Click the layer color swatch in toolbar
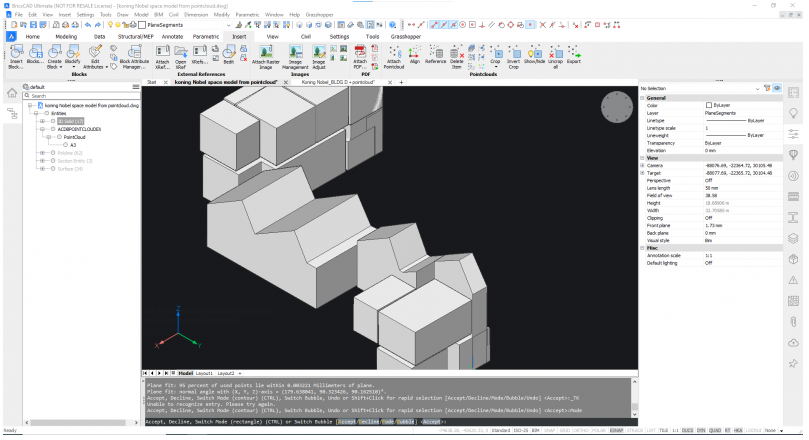This screenshot has width=809, height=440. (x=142, y=25)
